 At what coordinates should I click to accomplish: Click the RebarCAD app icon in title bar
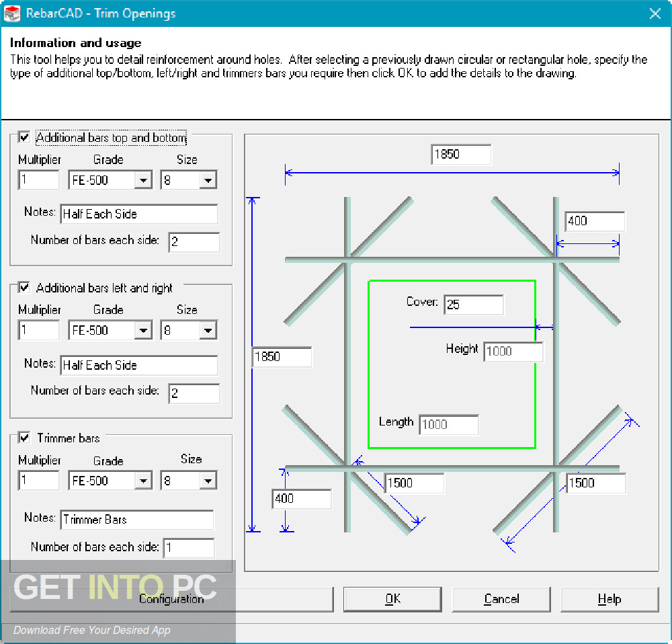pyautogui.click(x=12, y=13)
